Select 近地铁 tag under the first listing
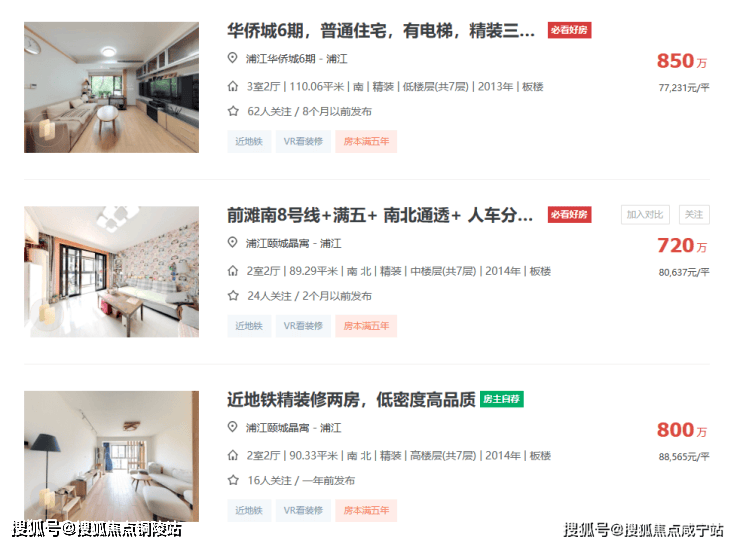This screenshot has width=740, height=546. 249,142
